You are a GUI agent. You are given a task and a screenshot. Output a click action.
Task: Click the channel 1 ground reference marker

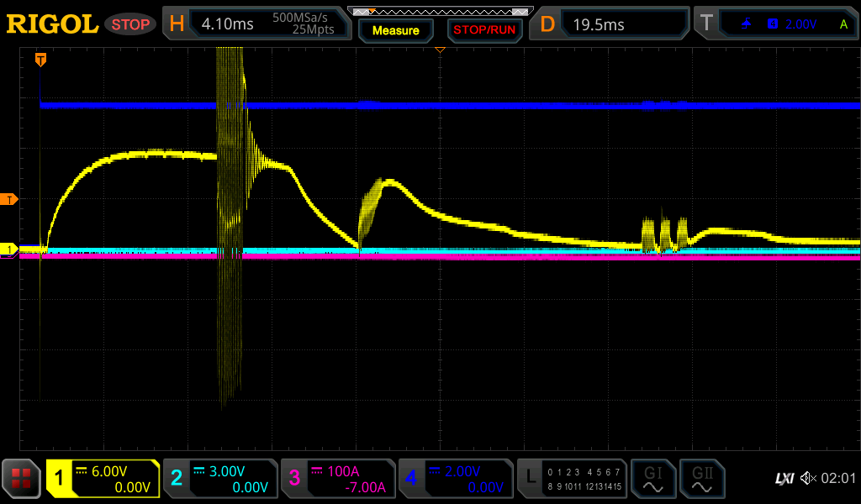pyautogui.click(x=10, y=249)
